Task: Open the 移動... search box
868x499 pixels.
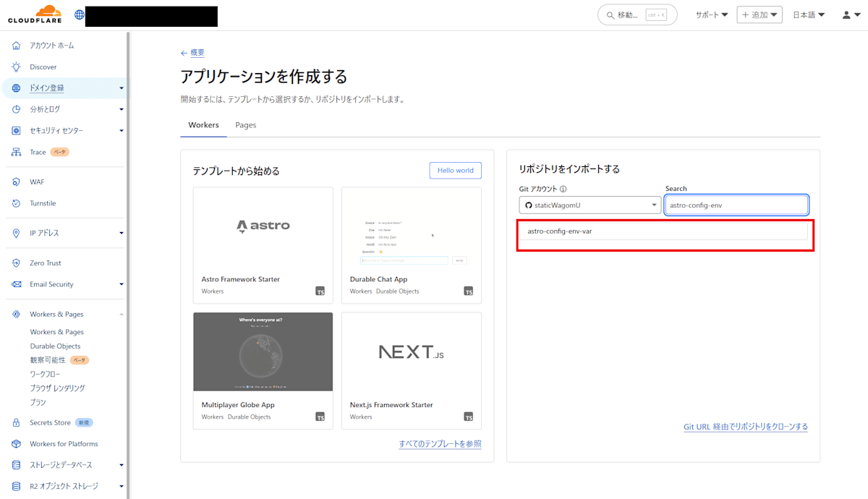Action: [x=637, y=14]
